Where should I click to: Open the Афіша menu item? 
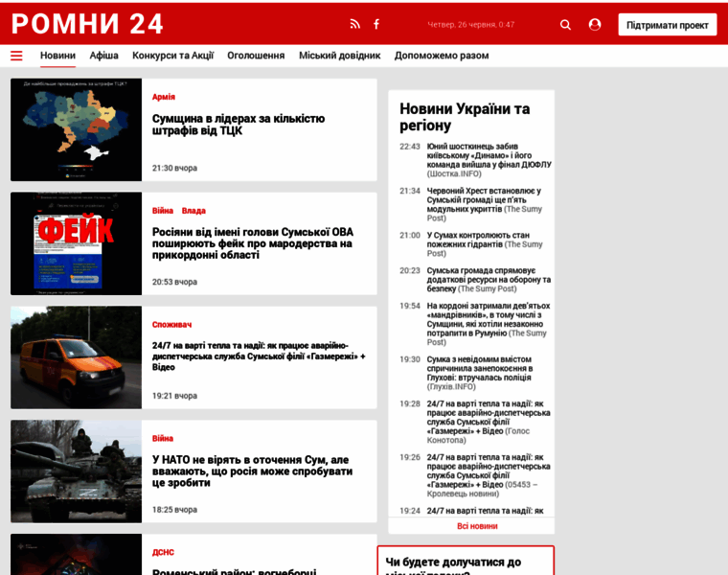[104, 56]
